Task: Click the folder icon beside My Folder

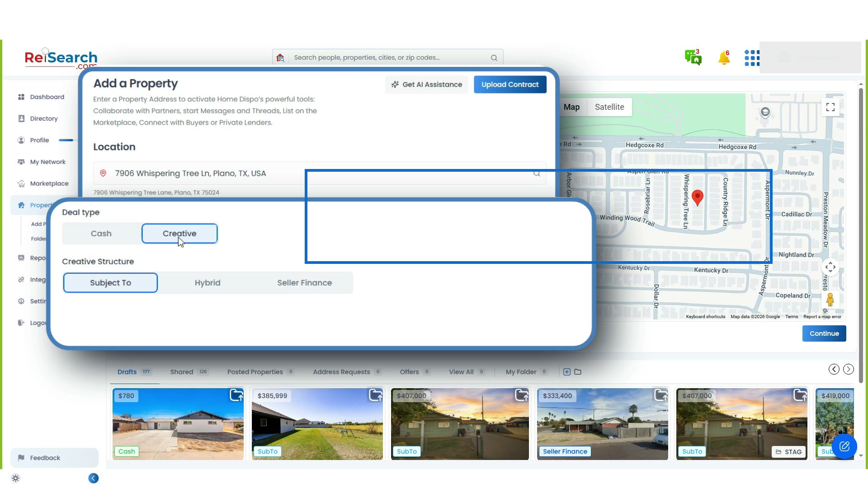Action: pyautogui.click(x=578, y=372)
